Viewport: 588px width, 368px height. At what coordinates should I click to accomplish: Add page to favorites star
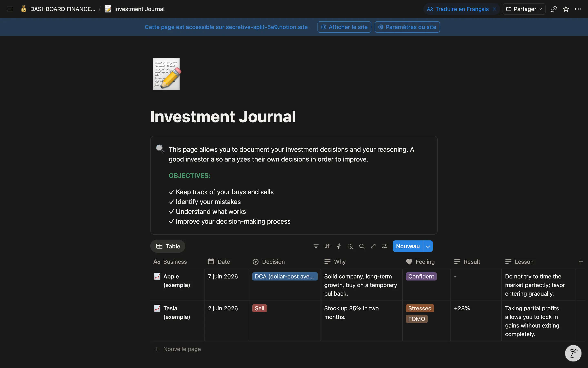(x=566, y=9)
